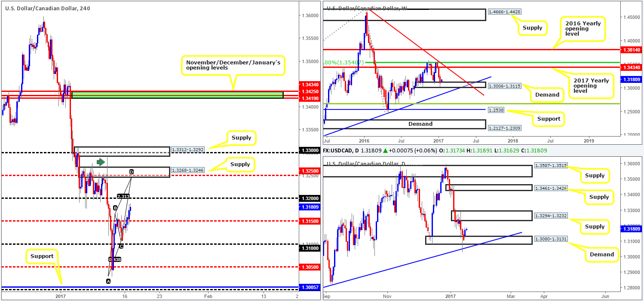644x301 pixels.
Task: Click the 2.313 ratio label on the harmonic pattern
Action: [x=124, y=197]
